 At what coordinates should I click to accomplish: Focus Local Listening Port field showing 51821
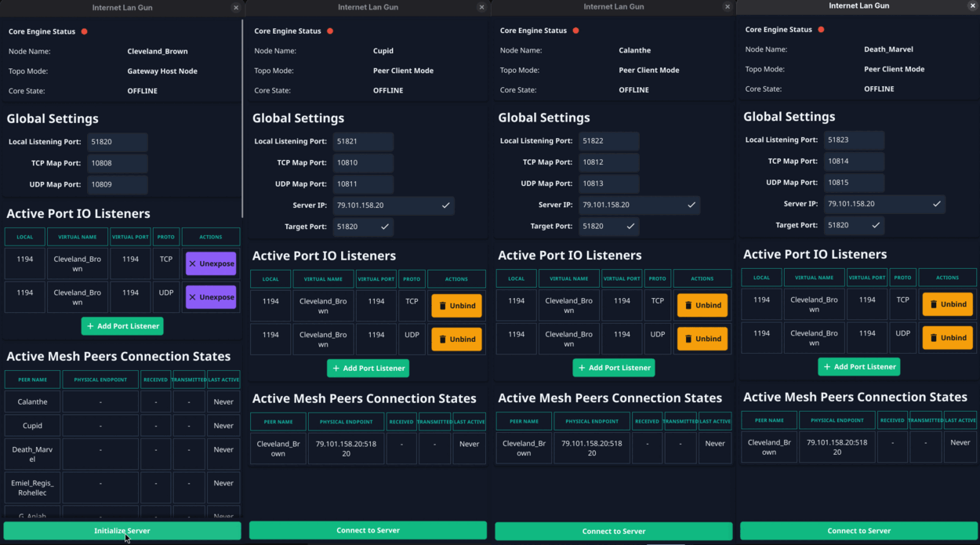[363, 142]
